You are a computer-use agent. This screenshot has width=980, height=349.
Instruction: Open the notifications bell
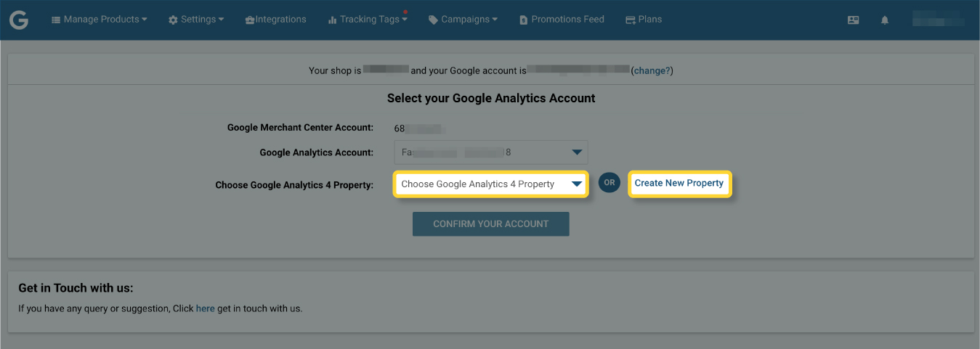885,20
